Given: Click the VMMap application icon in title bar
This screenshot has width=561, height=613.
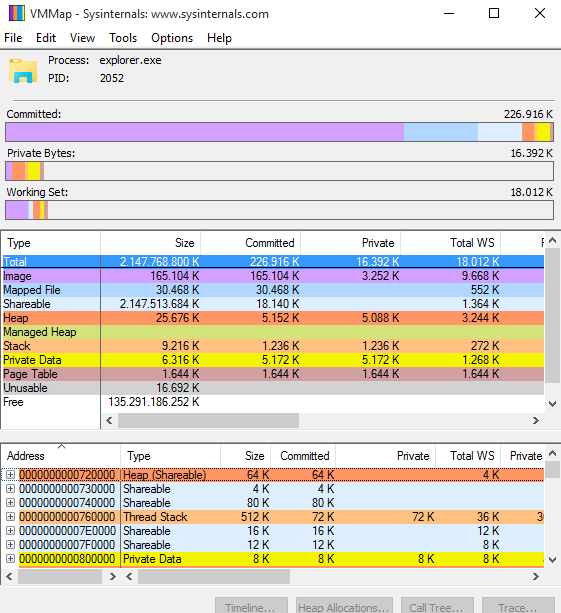Looking at the screenshot, I should tap(16, 13).
